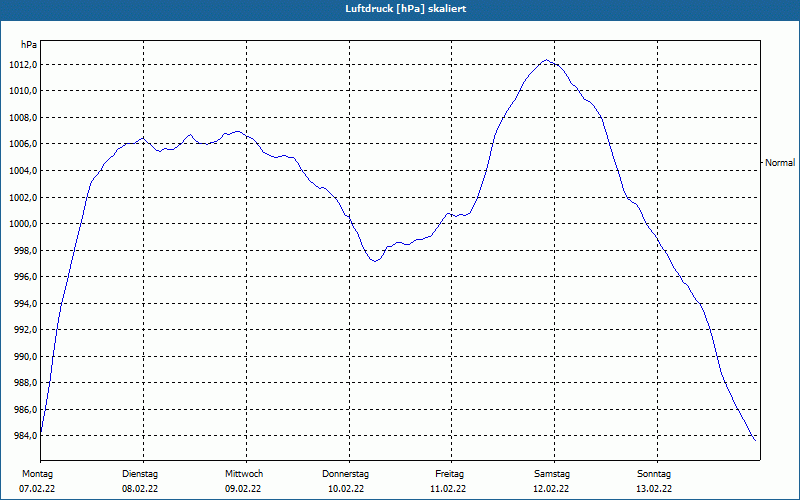This screenshot has height=500, width=800.
Task: Click the pressure curve minimum after Donnerstag
Action: coord(375,261)
